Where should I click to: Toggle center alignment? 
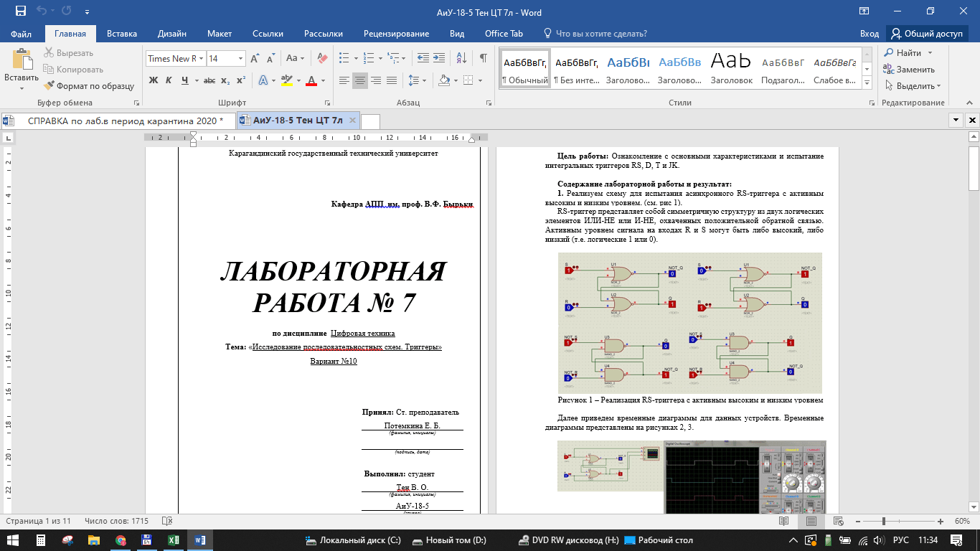pyautogui.click(x=360, y=80)
